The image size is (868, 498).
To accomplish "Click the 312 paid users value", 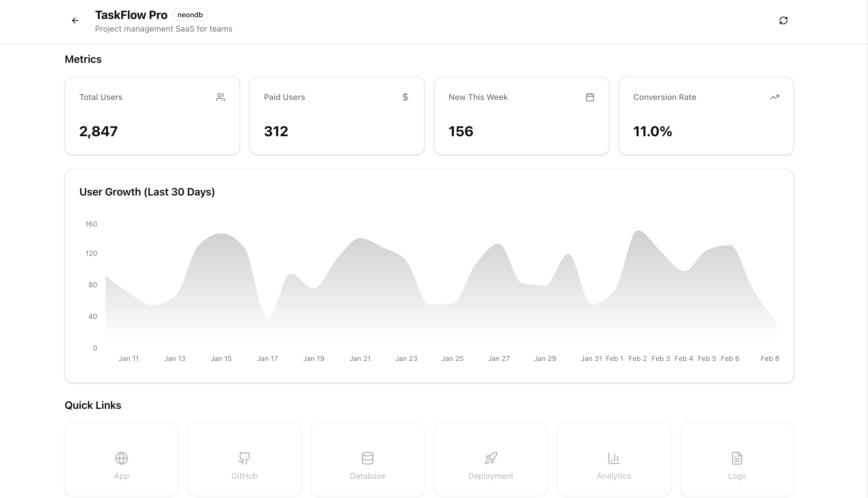I will tap(276, 131).
